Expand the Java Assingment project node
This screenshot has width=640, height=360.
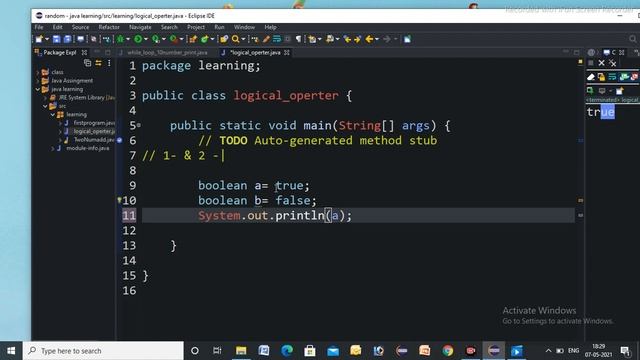coord(38,81)
